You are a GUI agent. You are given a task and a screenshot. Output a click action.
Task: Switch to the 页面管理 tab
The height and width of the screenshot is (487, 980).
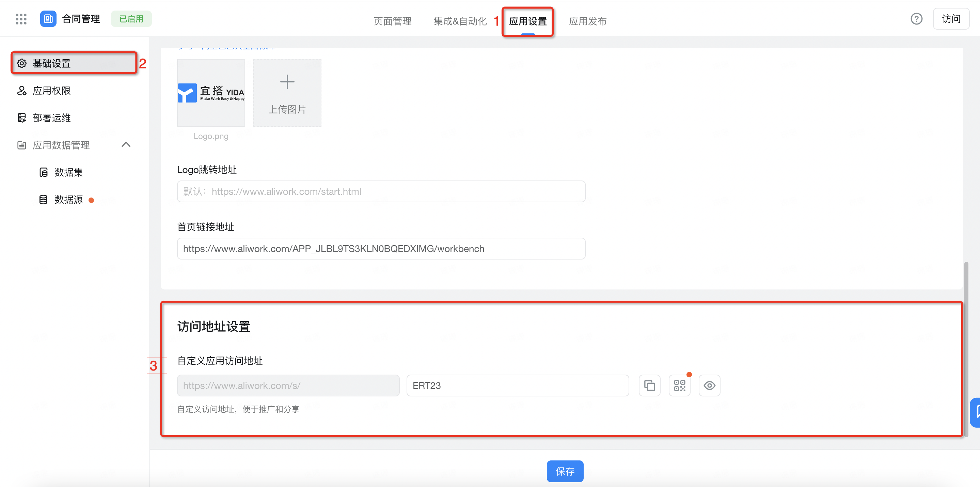(x=393, y=21)
